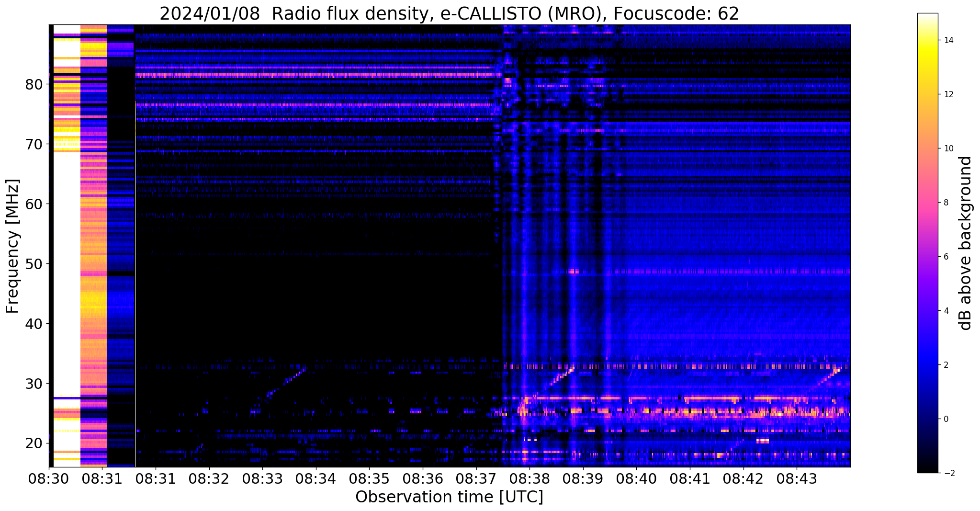This screenshot has height=511, width=980.
Task: Click the 08:35 time tick label
Action: 370,478
